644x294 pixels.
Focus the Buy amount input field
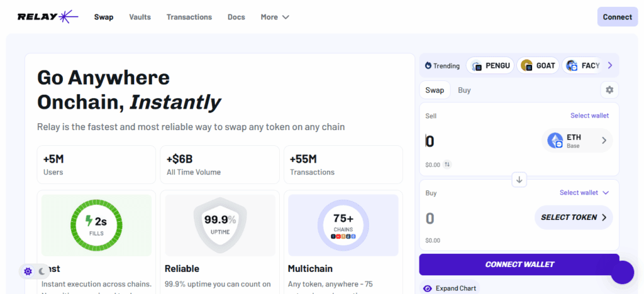[477, 218]
